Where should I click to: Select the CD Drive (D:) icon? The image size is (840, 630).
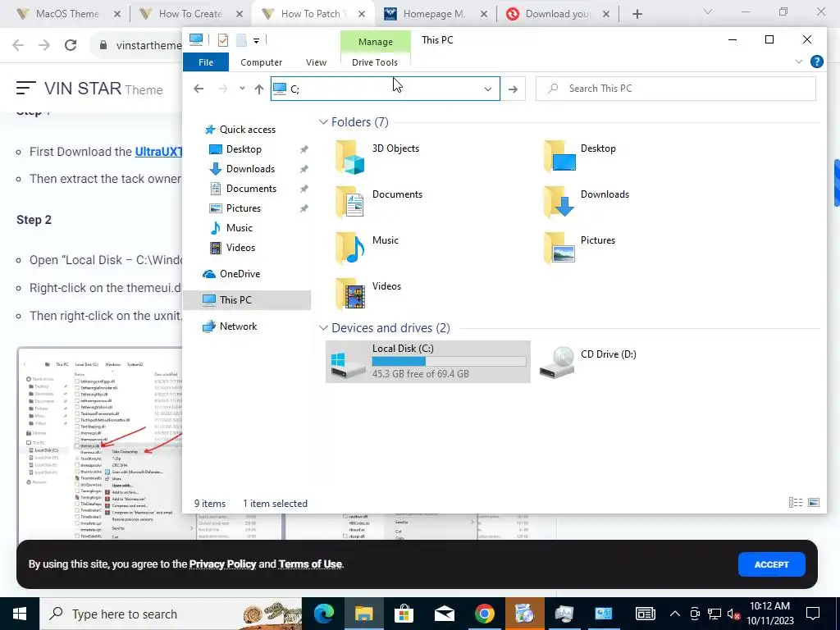[x=557, y=362]
